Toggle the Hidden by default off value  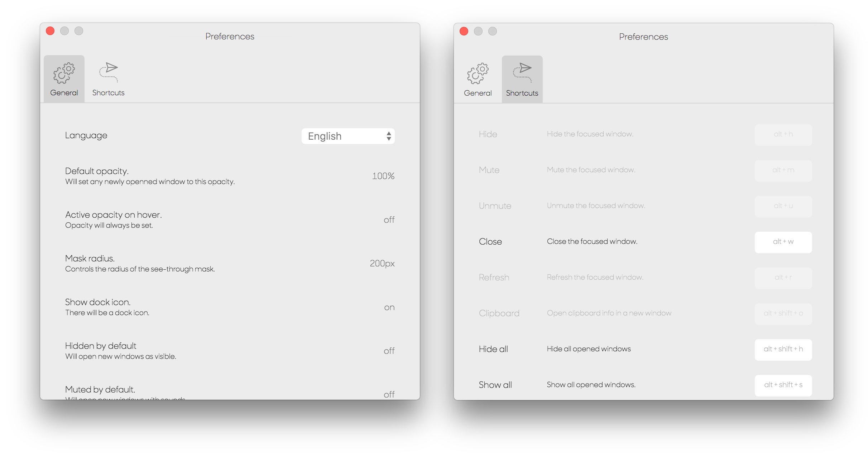coord(389,351)
